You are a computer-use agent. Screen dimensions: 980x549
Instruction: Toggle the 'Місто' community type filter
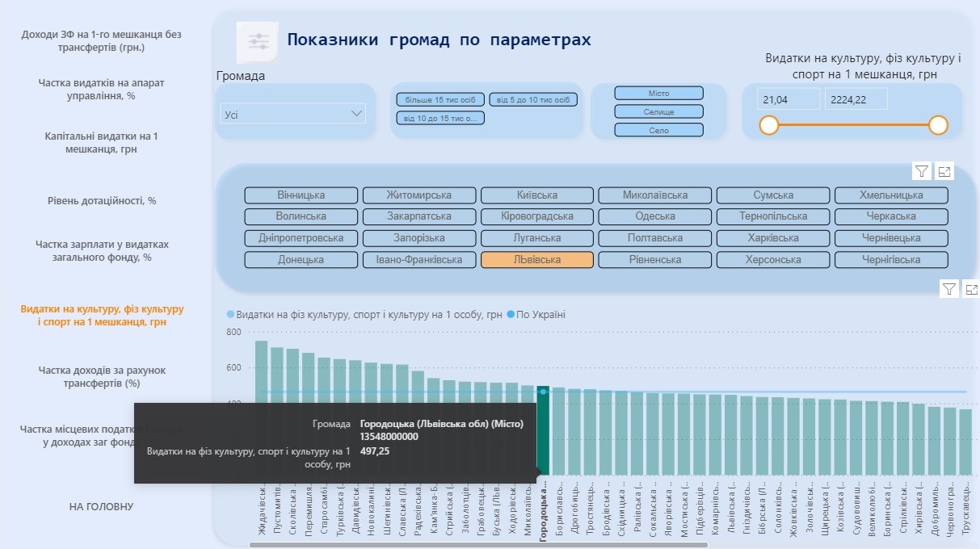point(658,94)
